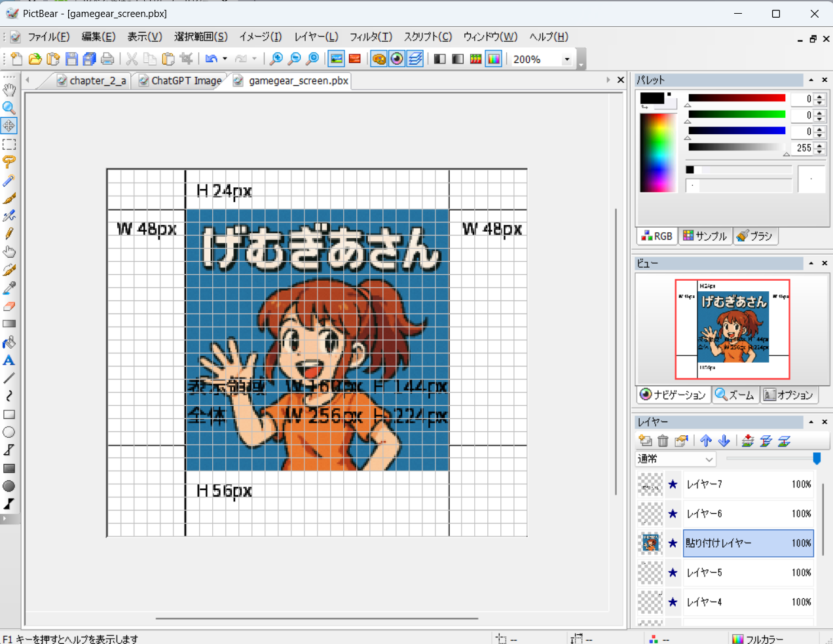Toggle the View window toolbar button
The width and height of the screenshot is (833, 644).
pos(397,59)
